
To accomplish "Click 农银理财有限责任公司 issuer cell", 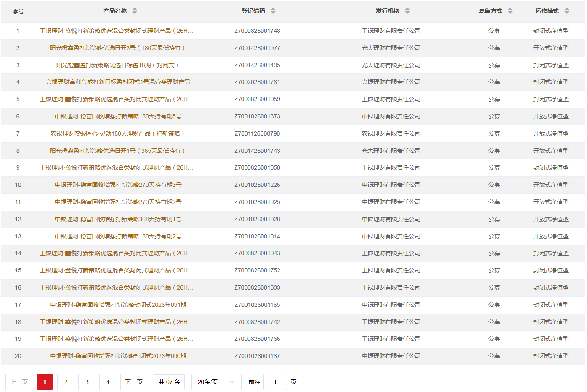I will (x=391, y=133).
